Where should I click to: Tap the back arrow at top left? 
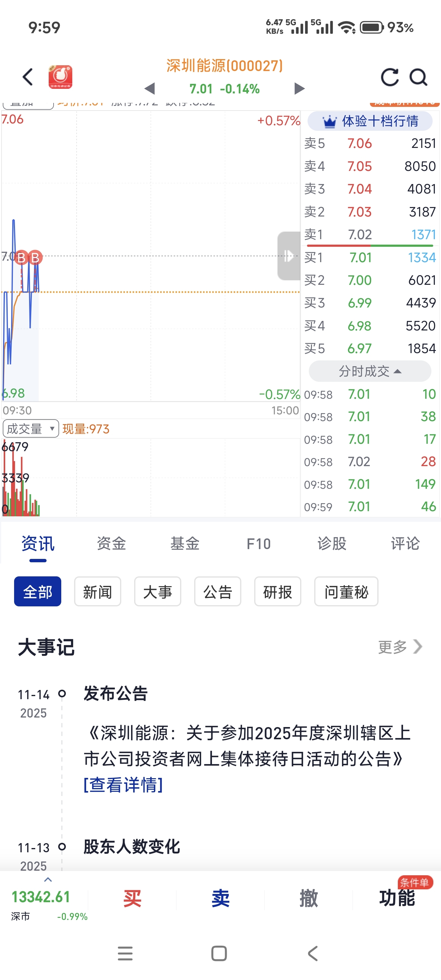(x=28, y=77)
